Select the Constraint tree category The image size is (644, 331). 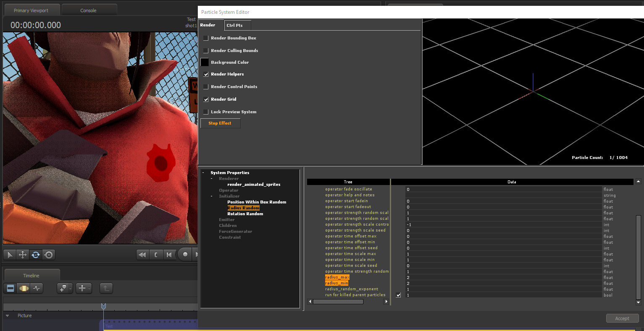tap(230, 237)
